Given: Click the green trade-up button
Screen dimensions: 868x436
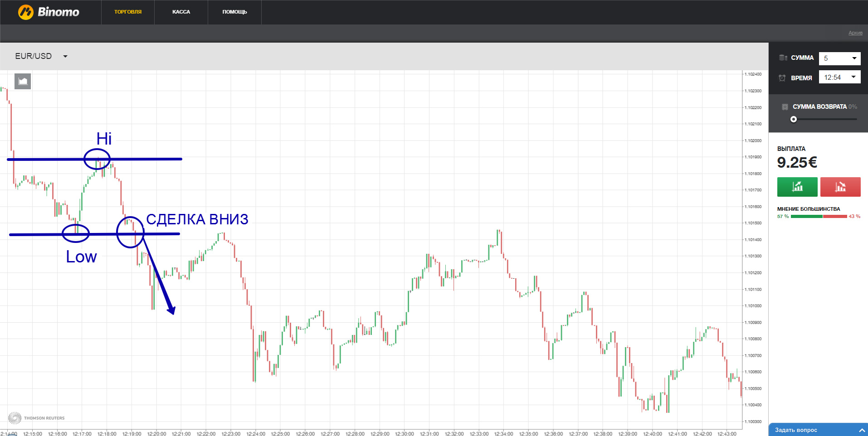Looking at the screenshot, I should click(x=797, y=187).
